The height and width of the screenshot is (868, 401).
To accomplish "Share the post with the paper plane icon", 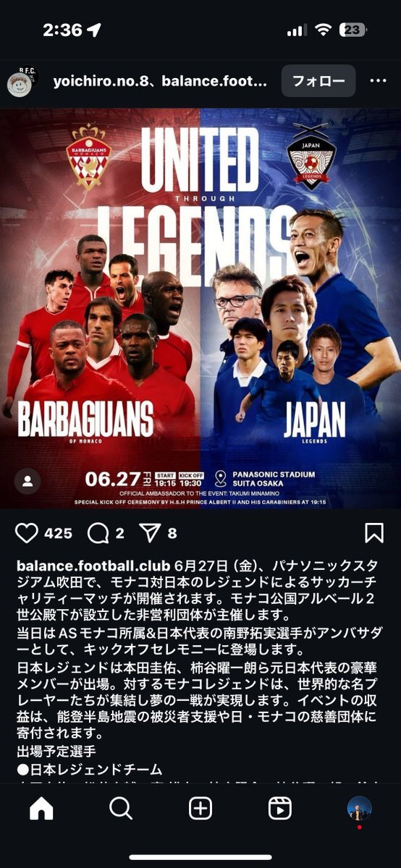I will tap(149, 534).
